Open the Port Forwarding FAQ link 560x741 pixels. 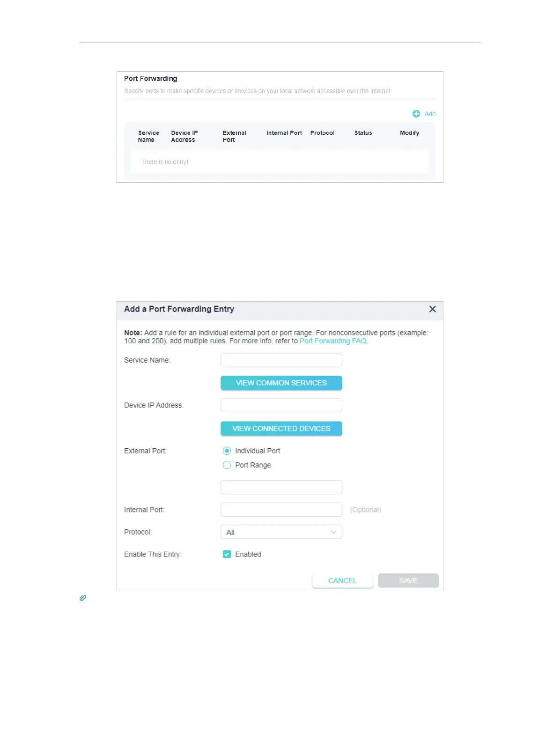point(333,341)
